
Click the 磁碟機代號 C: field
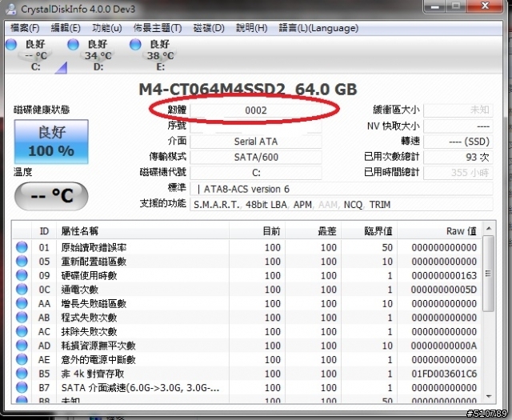point(256,173)
